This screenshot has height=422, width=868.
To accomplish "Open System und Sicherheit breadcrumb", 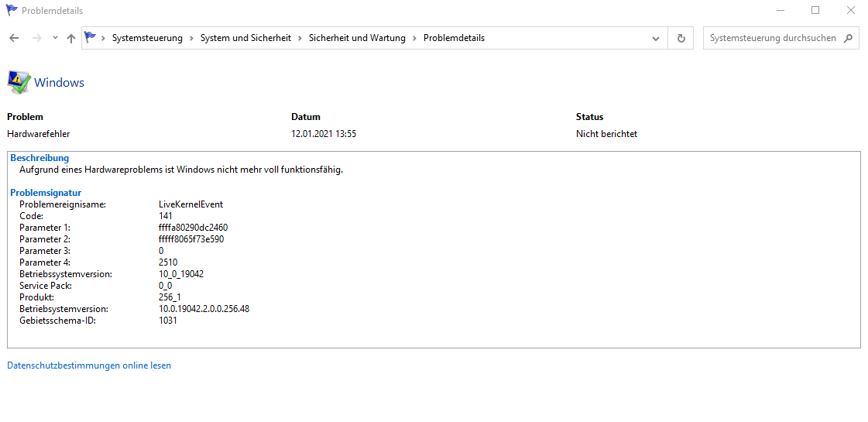I will coord(245,38).
